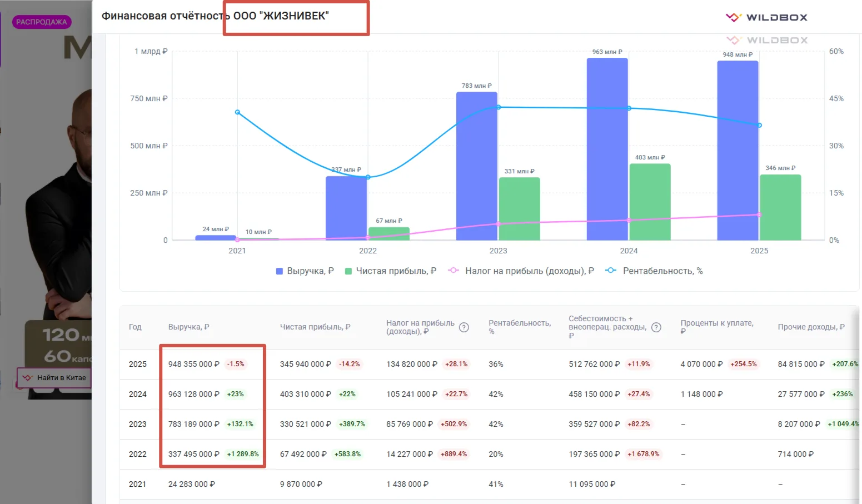The height and width of the screenshot is (504, 862).
Task: Click the blue Выручка legend color square
Action: 280,271
